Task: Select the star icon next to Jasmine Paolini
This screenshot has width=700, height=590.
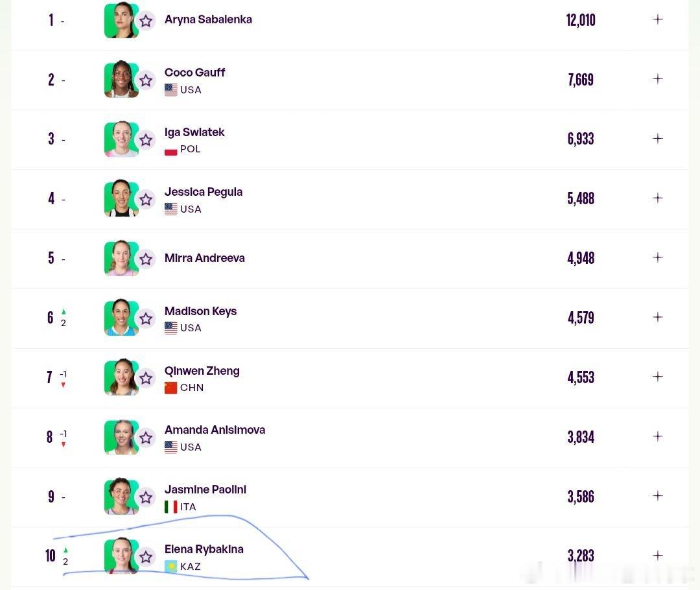Action: [x=146, y=497]
